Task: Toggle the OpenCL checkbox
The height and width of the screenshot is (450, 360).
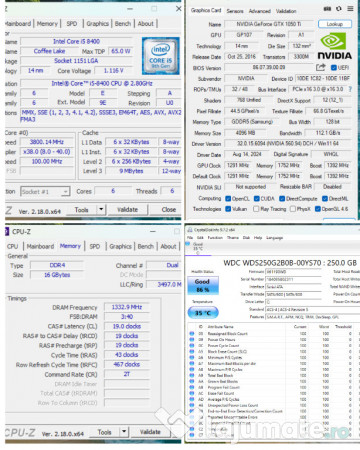Action: [228, 199]
